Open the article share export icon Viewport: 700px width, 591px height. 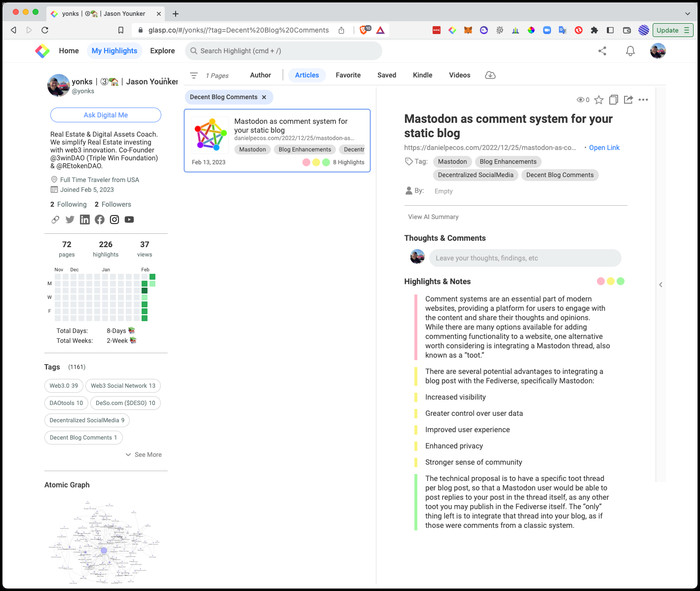tap(628, 100)
